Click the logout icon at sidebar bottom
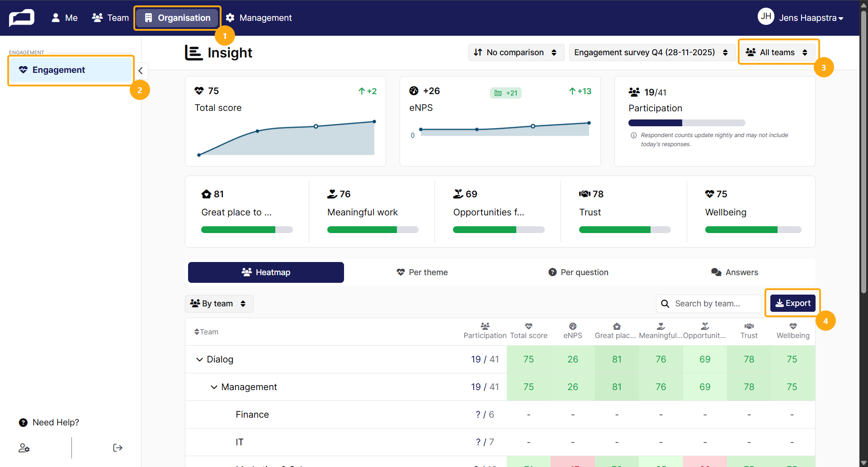This screenshot has height=467, width=868. [118, 448]
